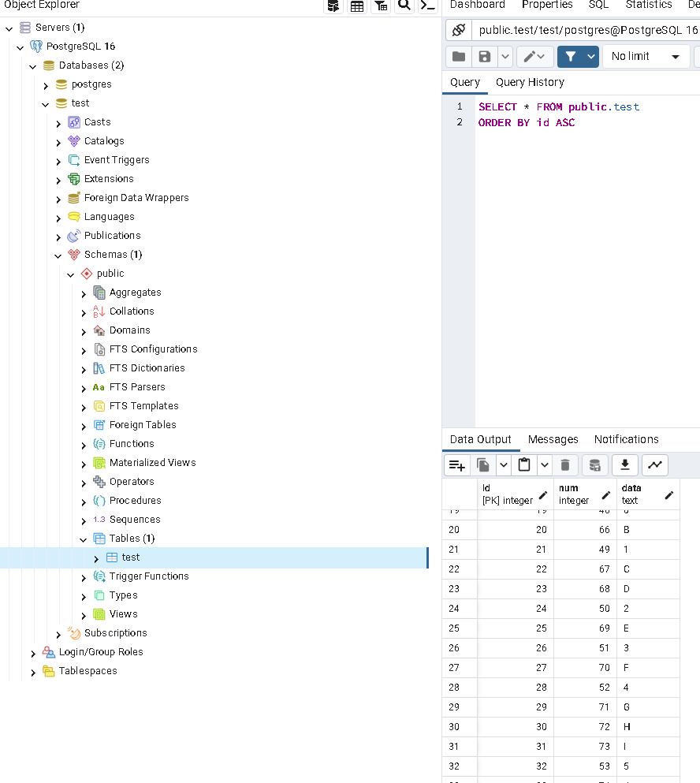The width and height of the screenshot is (700, 783).
Task: Collapse the Tables (1) node
Action: coord(84,539)
